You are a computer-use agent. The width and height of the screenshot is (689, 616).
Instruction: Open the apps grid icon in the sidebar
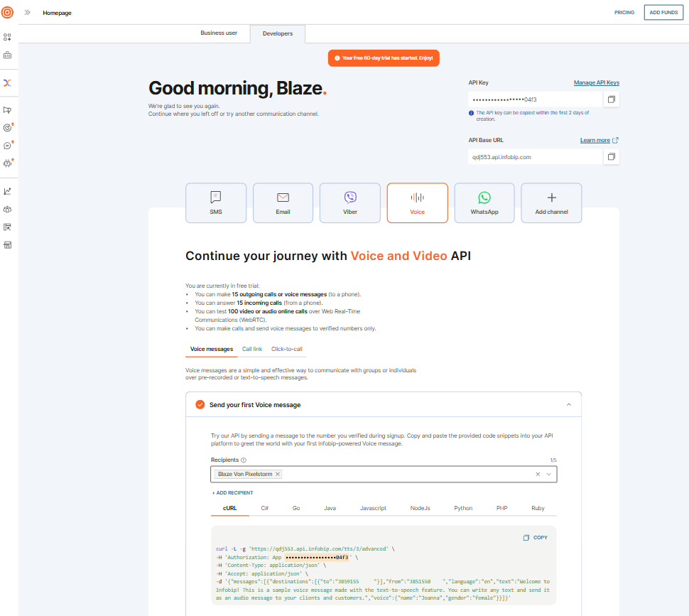click(x=8, y=38)
